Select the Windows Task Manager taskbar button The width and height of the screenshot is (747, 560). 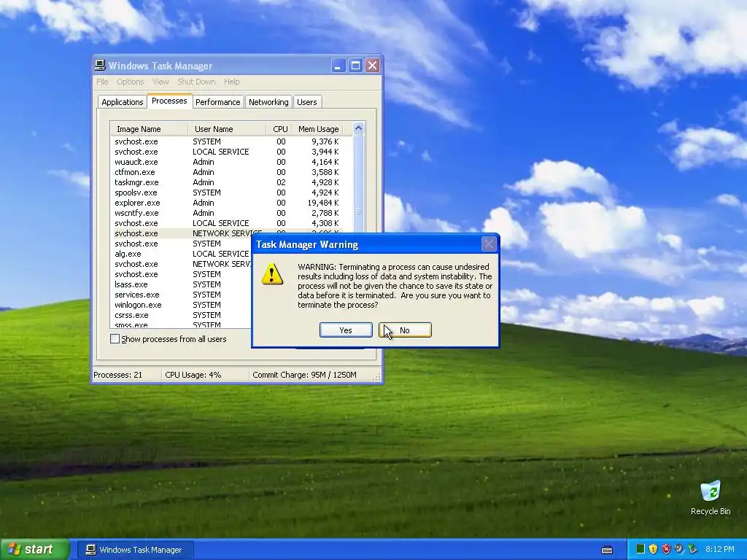(135, 550)
